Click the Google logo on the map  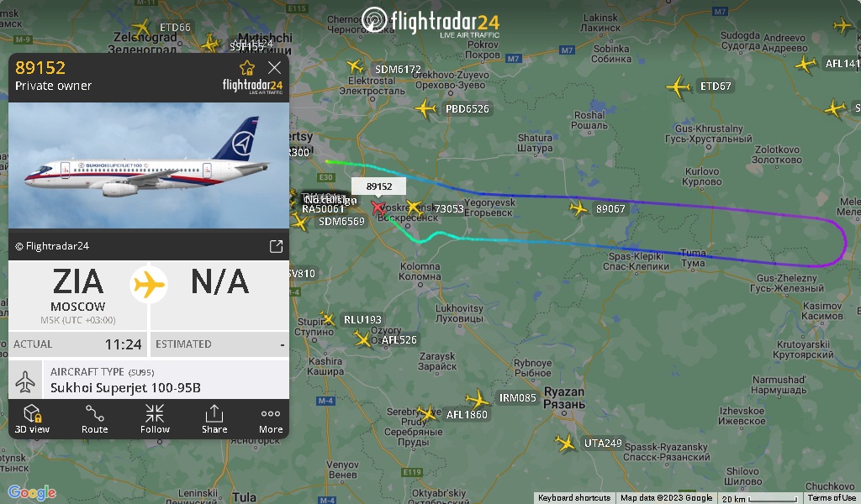click(x=32, y=492)
